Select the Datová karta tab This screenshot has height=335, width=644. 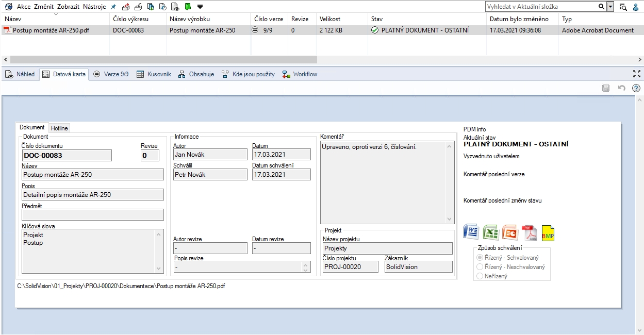[x=64, y=74]
